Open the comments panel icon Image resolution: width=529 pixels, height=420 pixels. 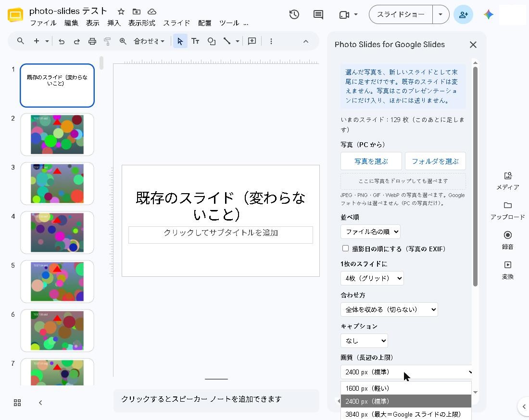coord(318,14)
